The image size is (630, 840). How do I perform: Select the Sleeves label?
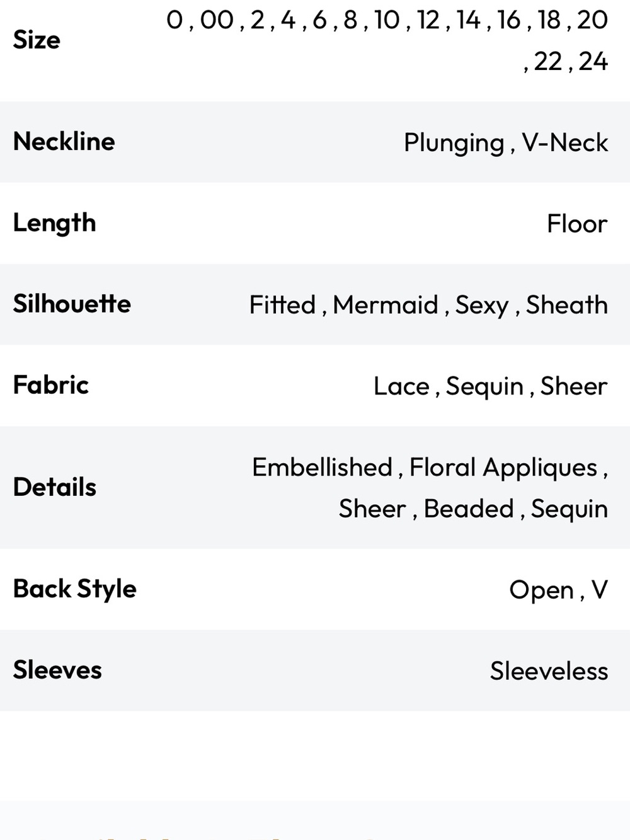pyautogui.click(x=57, y=670)
